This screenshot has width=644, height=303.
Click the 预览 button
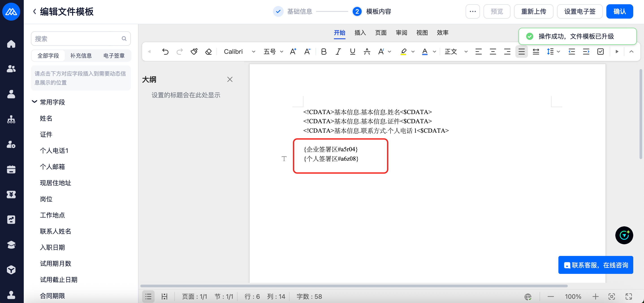[x=497, y=11]
